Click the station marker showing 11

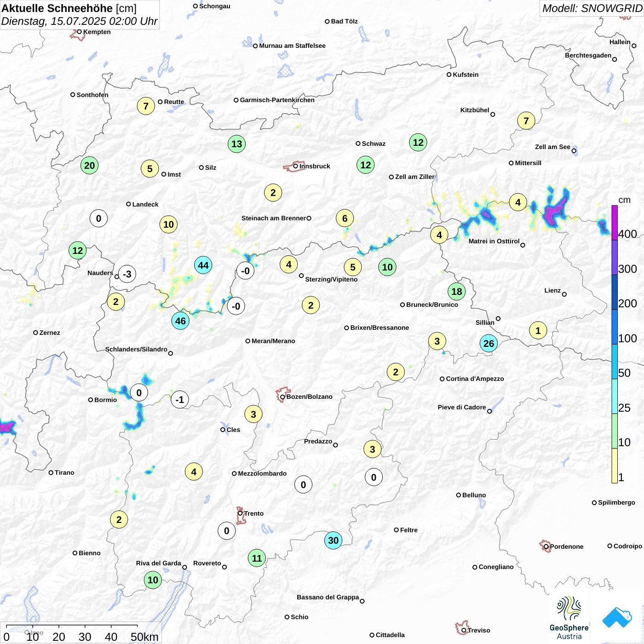tap(257, 558)
